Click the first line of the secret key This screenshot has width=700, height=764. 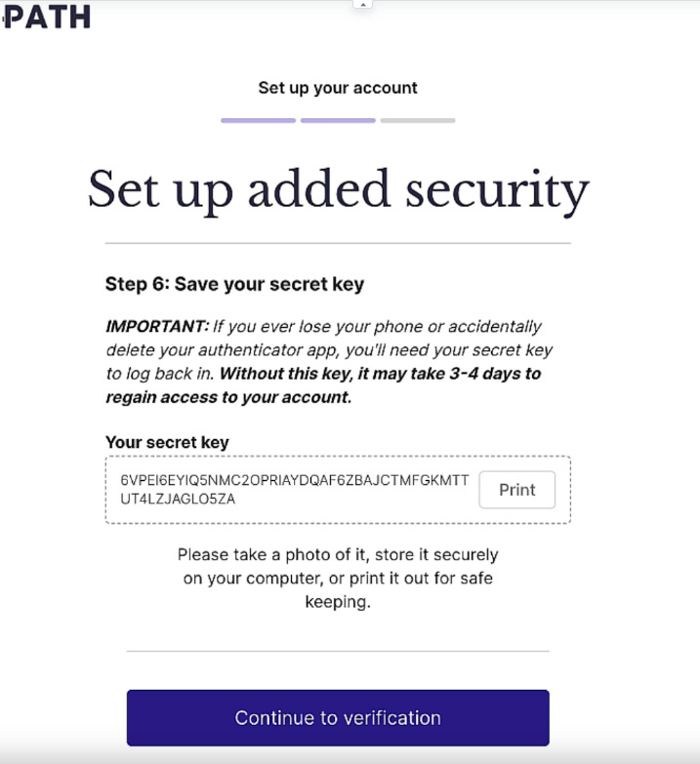click(295, 480)
